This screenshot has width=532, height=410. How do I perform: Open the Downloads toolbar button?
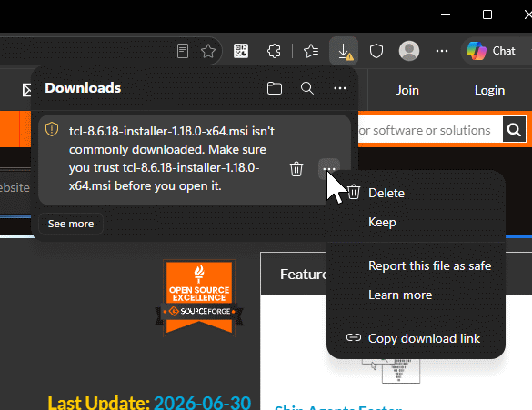point(344,51)
